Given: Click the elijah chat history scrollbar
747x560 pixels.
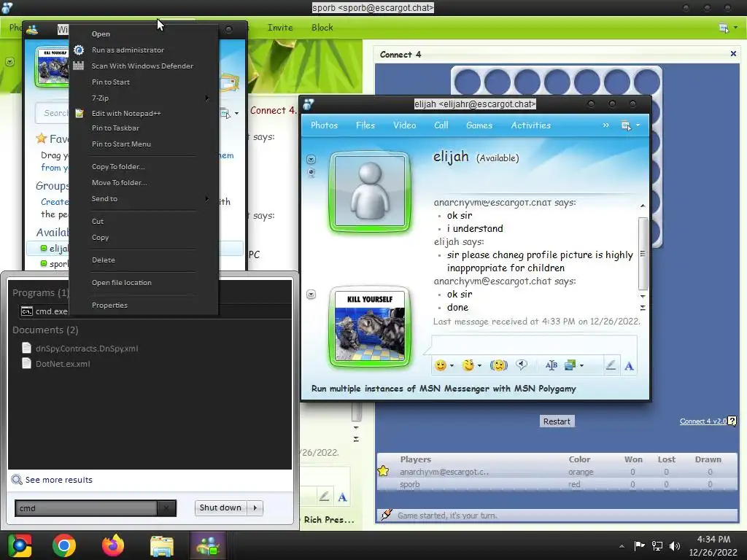Looking at the screenshot, I should point(643,253).
